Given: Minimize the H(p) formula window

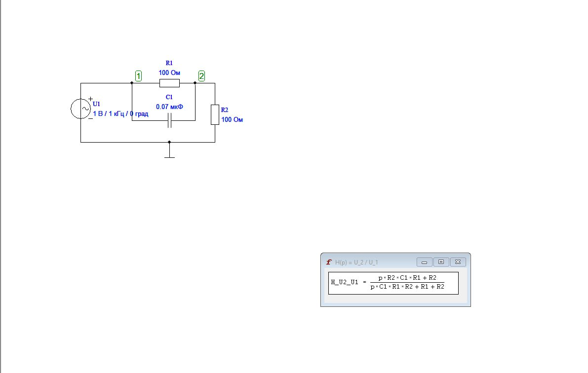Looking at the screenshot, I should click(x=425, y=262).
